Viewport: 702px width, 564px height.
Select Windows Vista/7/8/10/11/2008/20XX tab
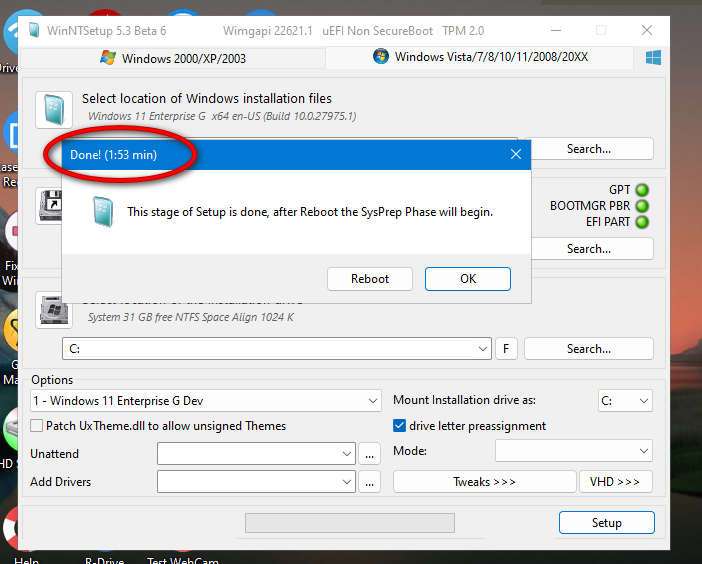[x=480, y=57]
